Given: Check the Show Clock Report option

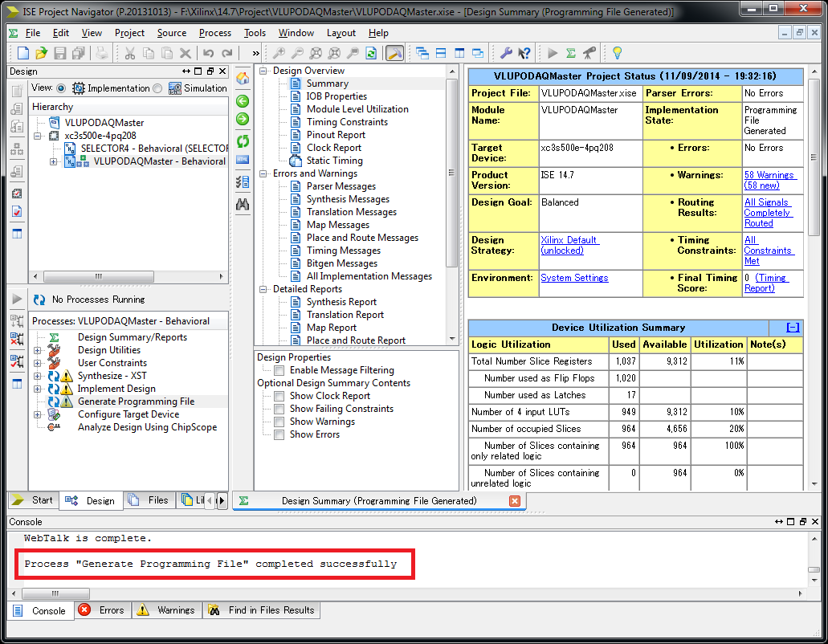Looking at the screenshot, I should [x=279, y=396].
